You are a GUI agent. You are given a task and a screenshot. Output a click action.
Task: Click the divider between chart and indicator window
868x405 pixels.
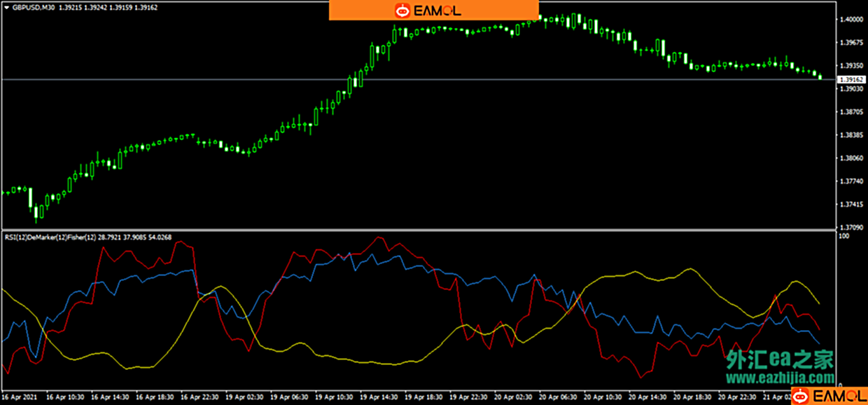click(420, 230)
